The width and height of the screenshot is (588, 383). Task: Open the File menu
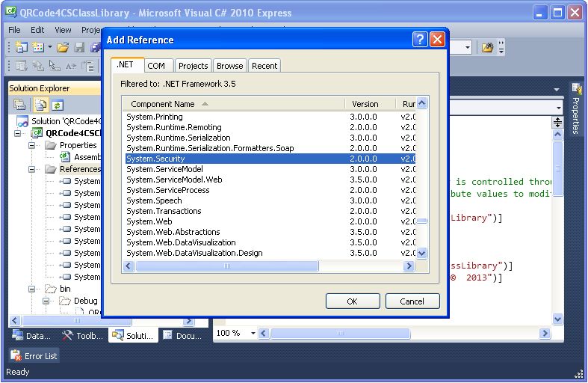click(14, 30)
